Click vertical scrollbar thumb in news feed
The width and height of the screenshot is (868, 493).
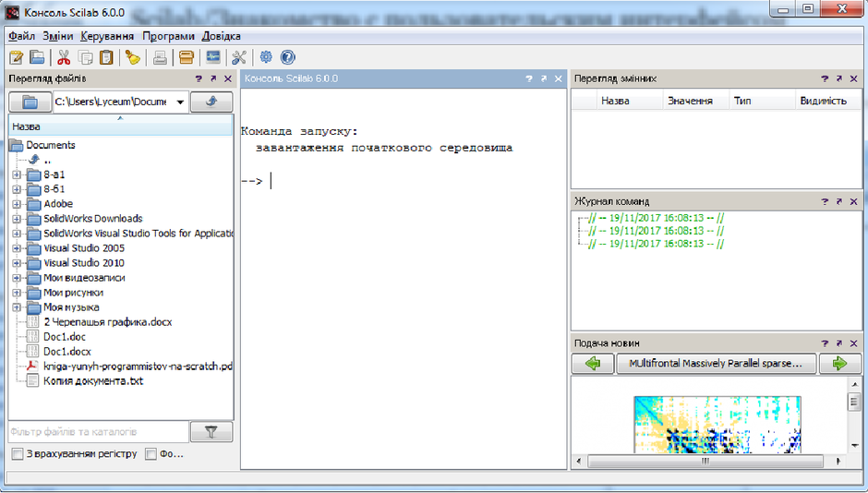[853, 402]
